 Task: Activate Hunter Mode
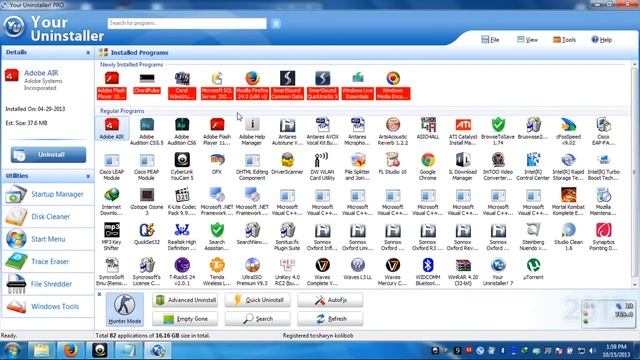tap(124, 309)
